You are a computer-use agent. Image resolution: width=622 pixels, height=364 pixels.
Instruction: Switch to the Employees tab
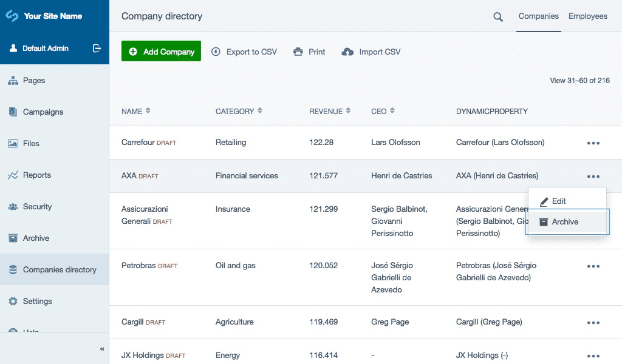click(x=587, y=16)
